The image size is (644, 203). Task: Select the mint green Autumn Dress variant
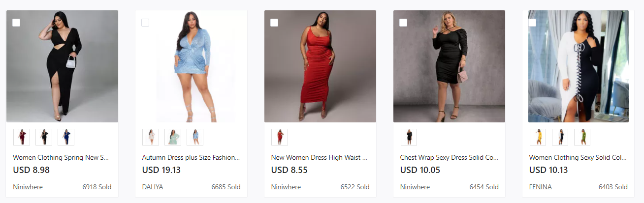[173, 137]
